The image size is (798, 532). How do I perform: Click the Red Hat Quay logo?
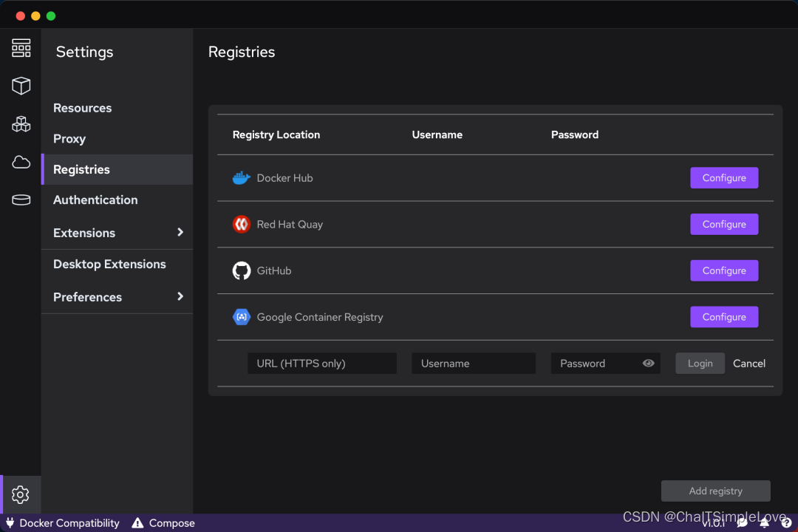(x=241, y=225)
